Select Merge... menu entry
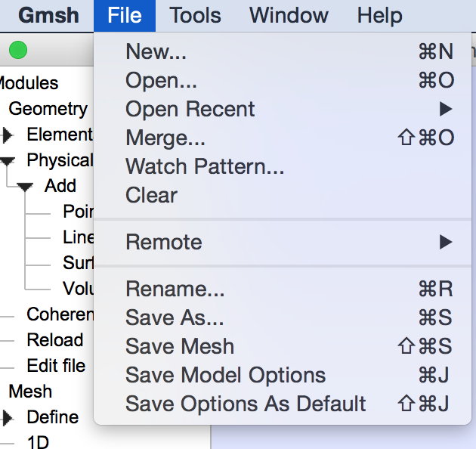The width and height of the screenshot is (476, 449). click(x=283, y=138)
